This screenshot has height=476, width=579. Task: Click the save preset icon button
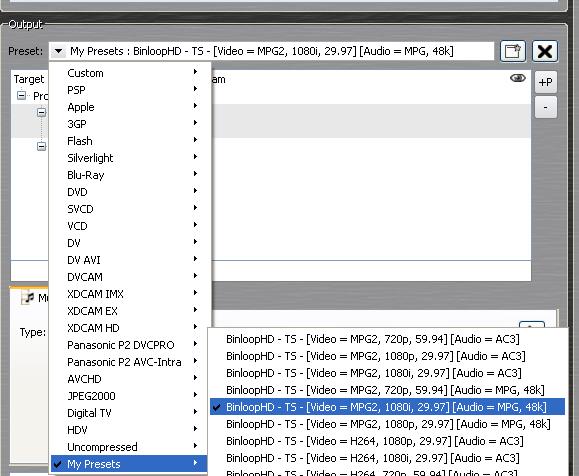(x=513, y=51)
